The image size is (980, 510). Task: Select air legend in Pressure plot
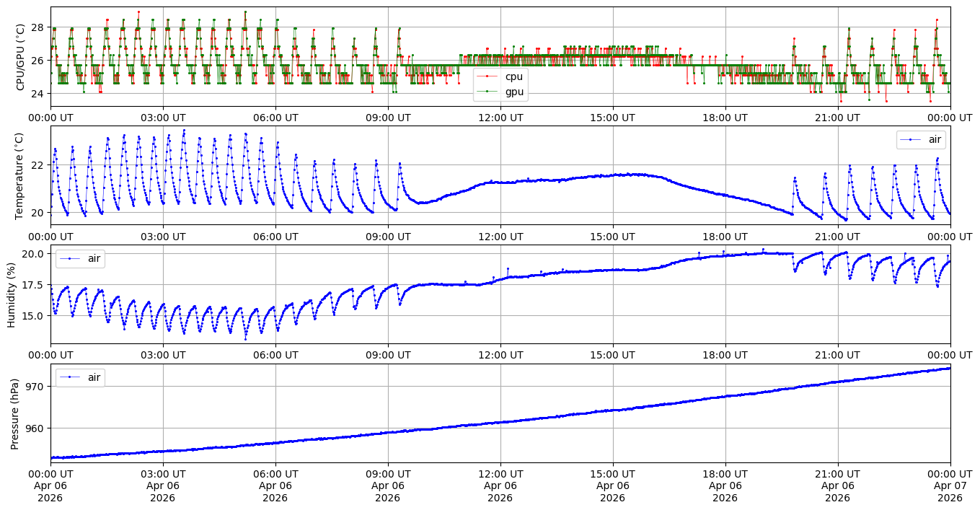(96, 377)
